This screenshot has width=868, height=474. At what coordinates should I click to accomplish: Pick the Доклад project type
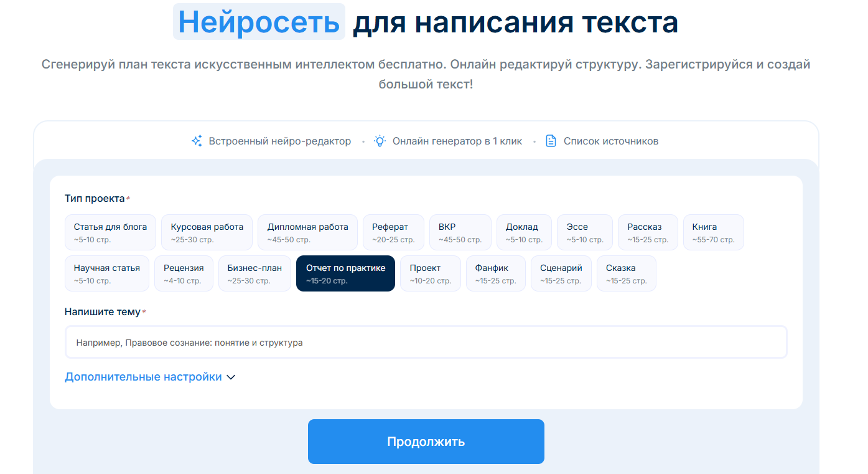tap(523, 232)
